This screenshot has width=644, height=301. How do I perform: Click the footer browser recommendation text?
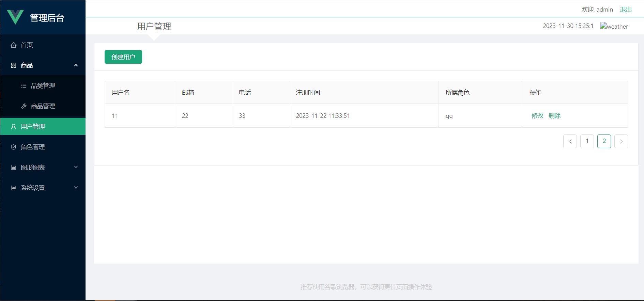(x=366, y=287)
